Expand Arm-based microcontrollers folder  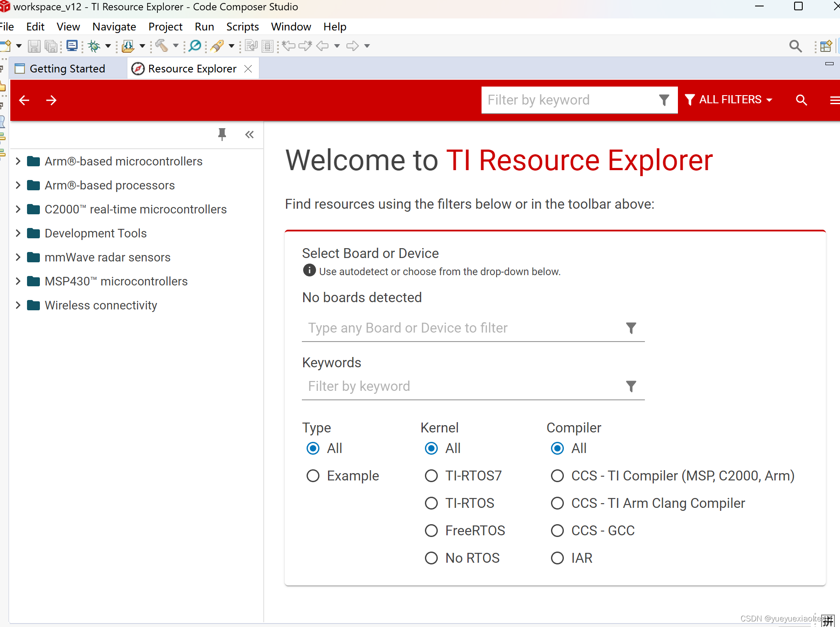pyautogui.click(x=18, y=161)
